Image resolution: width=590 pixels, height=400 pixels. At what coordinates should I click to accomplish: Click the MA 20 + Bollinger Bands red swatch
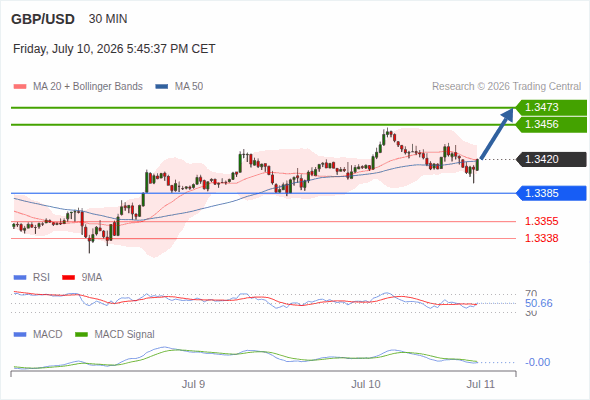(x=20, y=87)
